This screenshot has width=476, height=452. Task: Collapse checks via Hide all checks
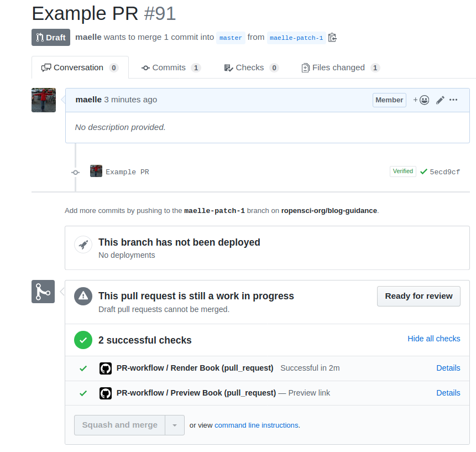click(433, 338)
